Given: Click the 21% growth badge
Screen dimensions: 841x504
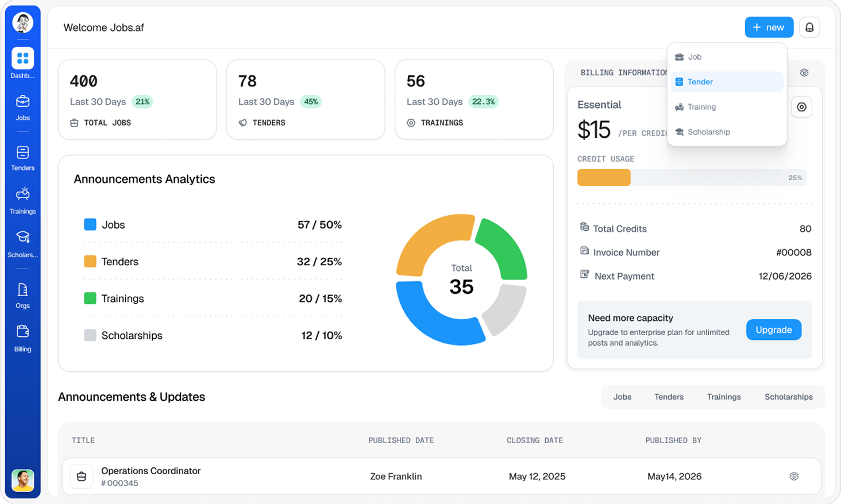Looking at the screenshot, I should click(x=142, y=102).
